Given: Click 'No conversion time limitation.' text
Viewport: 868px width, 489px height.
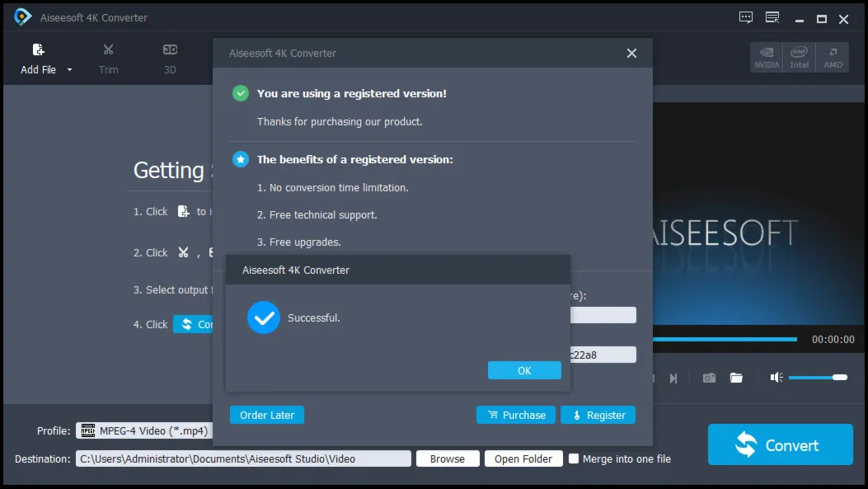Looking at the screenshot, I should [x=339, y=188].
